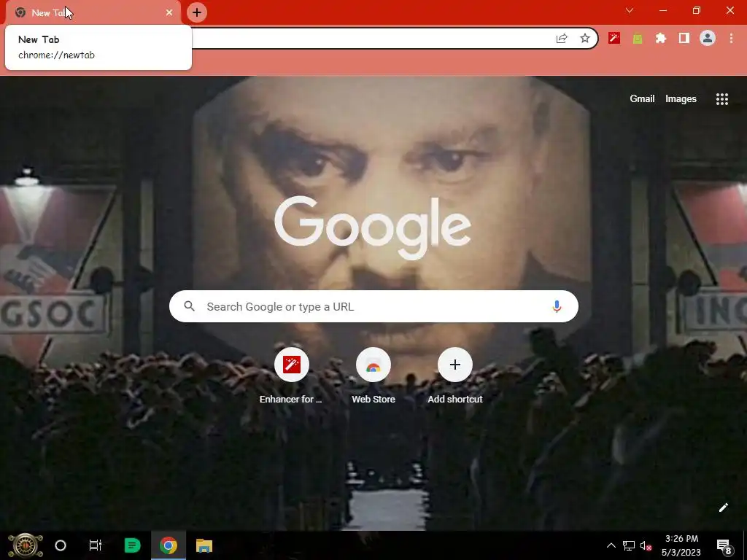The image size is (747, 560).
Task: Share this page icon in address bar
Action: tap(562, 39)
